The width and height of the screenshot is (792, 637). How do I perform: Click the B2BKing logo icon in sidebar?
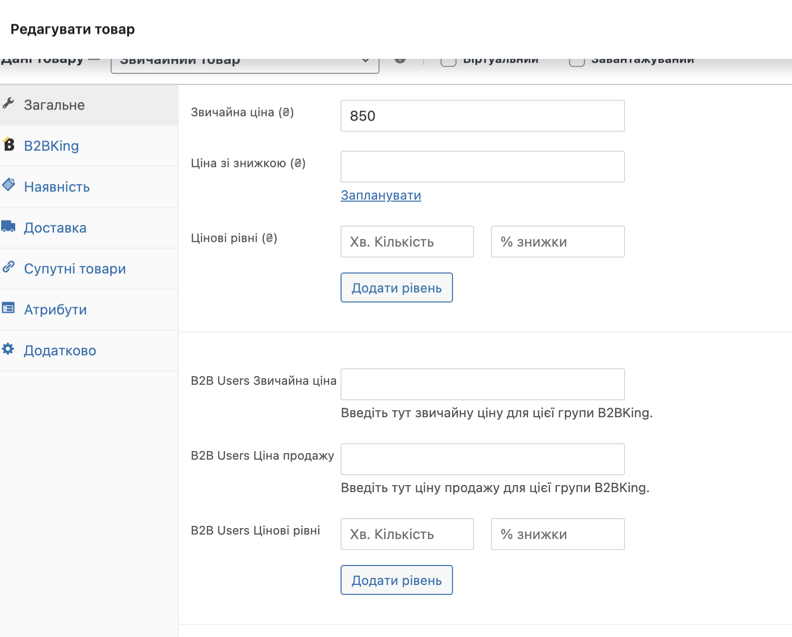9,145
